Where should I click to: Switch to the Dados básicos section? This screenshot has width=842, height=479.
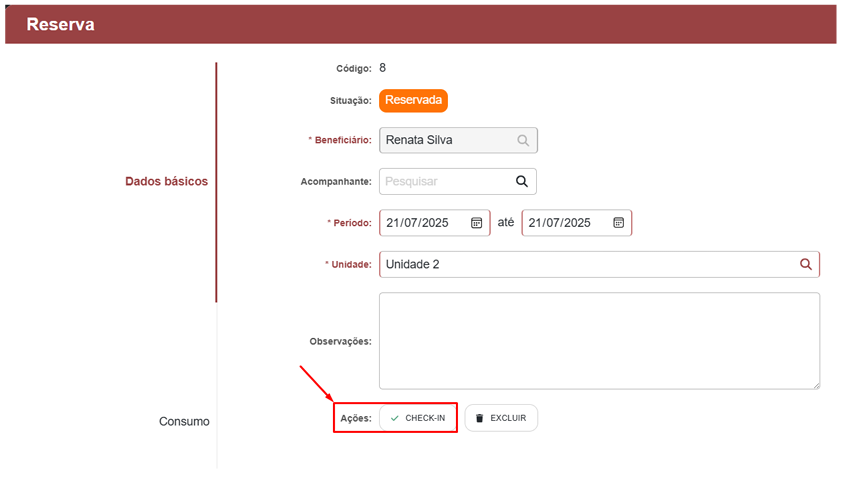[x=166, y=182]
